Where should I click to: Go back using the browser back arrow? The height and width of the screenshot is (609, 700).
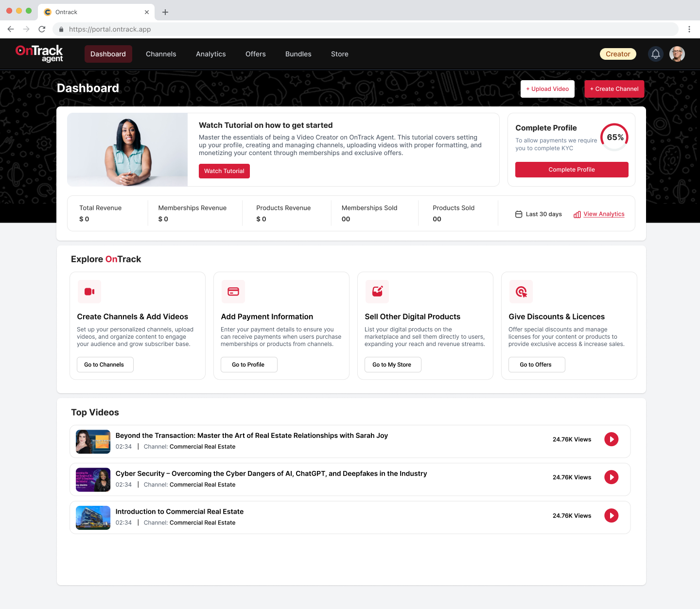pyautogui.click(x=11, y=29)
